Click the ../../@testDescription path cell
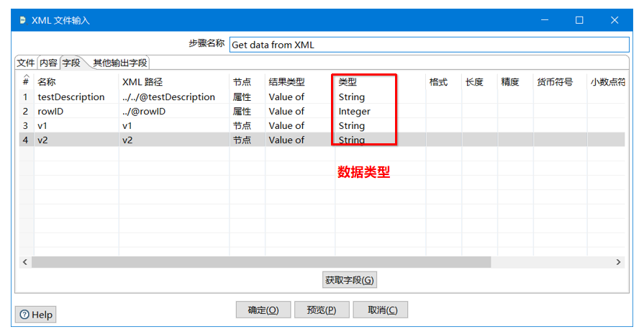Viewport: 644px width, 332px height. tap(173, 97)
